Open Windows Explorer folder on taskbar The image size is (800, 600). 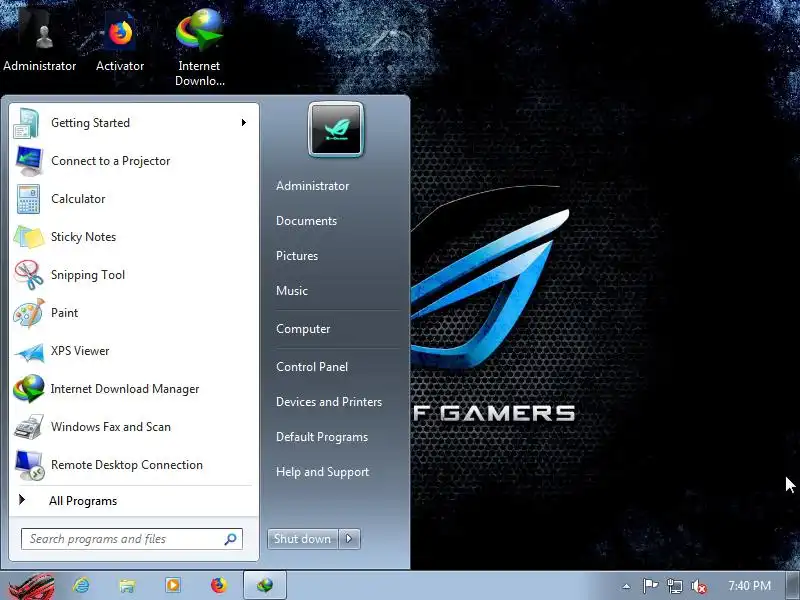127,586
